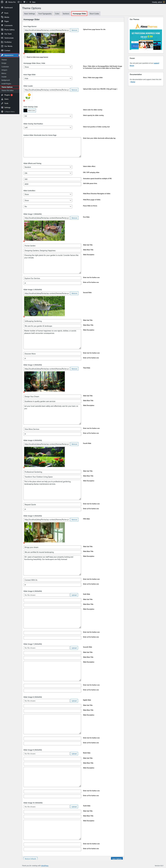Switch to the Font Typography tab

(45, 14)
